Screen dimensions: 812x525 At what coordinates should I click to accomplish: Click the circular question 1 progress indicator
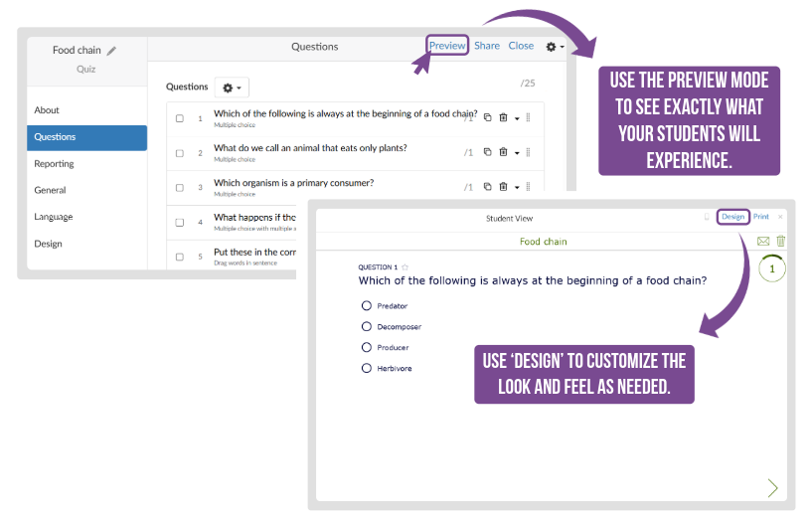771,268
